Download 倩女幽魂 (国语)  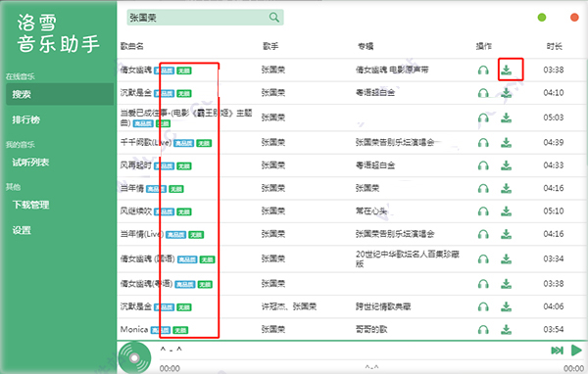[x=507, y=258]
